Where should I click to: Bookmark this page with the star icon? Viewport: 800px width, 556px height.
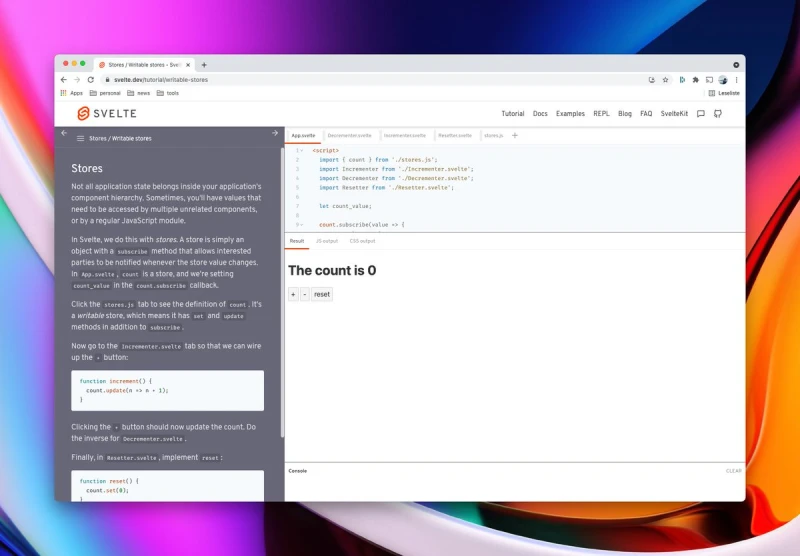666,80
